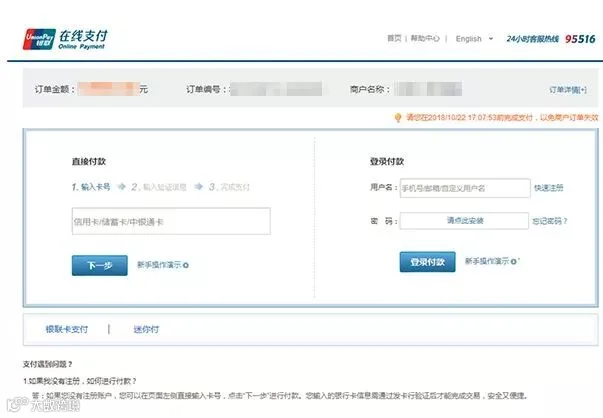The image size is (603, 418).
Task: Focus the card number input field
Action: click(x=171, y=221)
